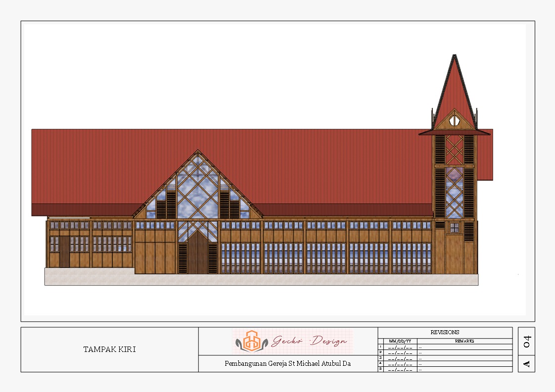This screenshot has height=392, width=555.
Task: Toggle revision row 1 date field
Action: [x=399, y=347]
